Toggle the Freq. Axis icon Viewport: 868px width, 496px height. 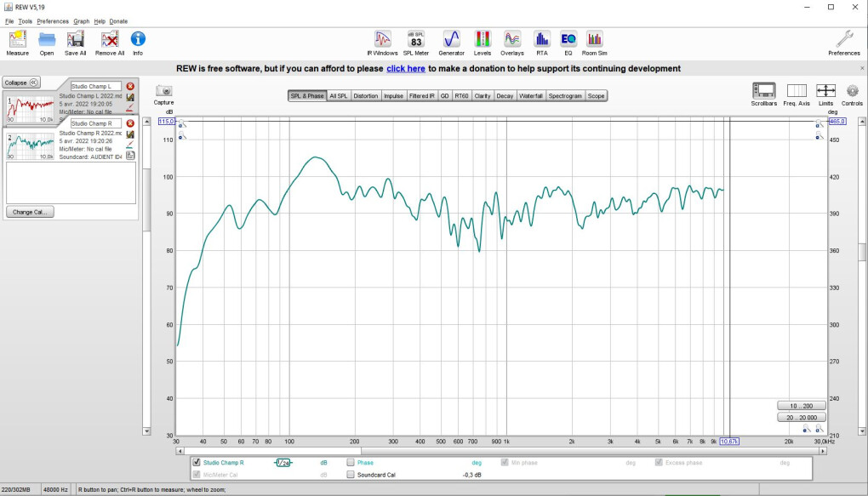[x=797, y=91]
